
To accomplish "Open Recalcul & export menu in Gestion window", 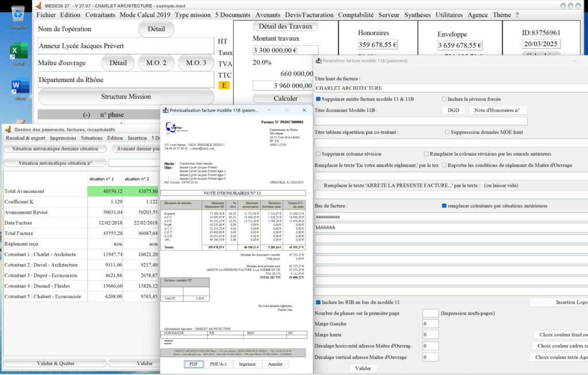I will (x=25, y=138).
